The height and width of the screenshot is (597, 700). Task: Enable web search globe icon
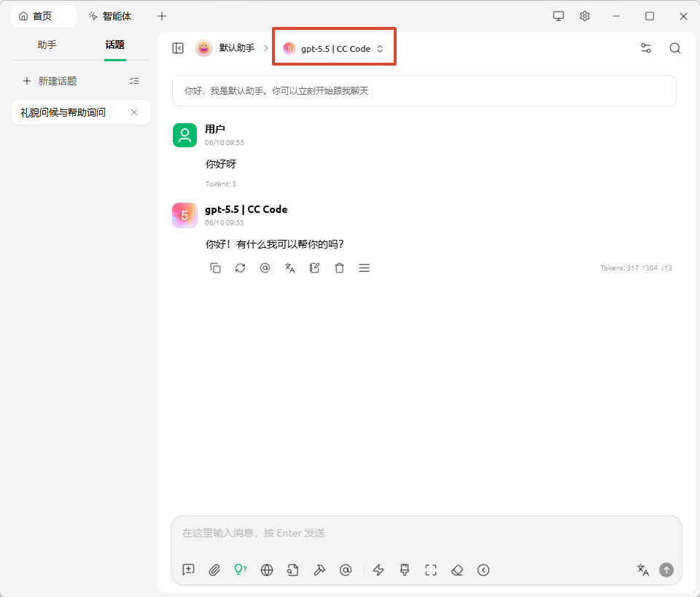click(x=267, y=570)
